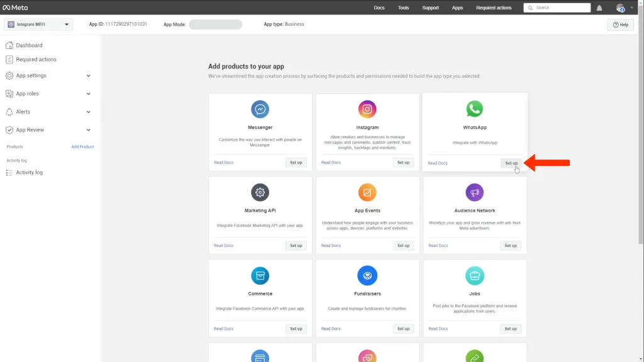The height and width of the screenshot is (362, 644).
Task: Open Read Docs for Marketing API
Action: 223,246
